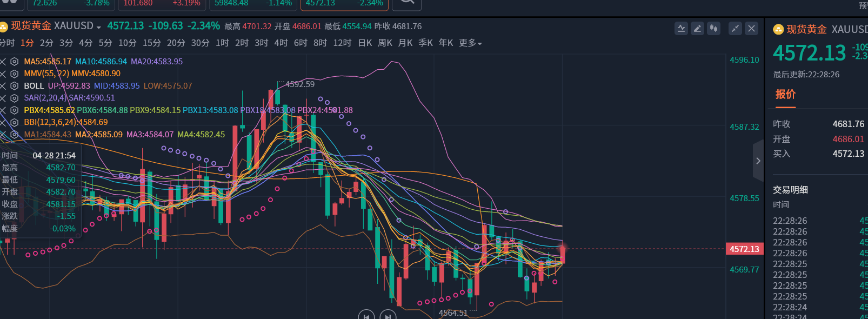The image size is (868, 319).
Task: Expand the XAUUSD symbol dropdown arrow
Action: click(x=99, y=26)
